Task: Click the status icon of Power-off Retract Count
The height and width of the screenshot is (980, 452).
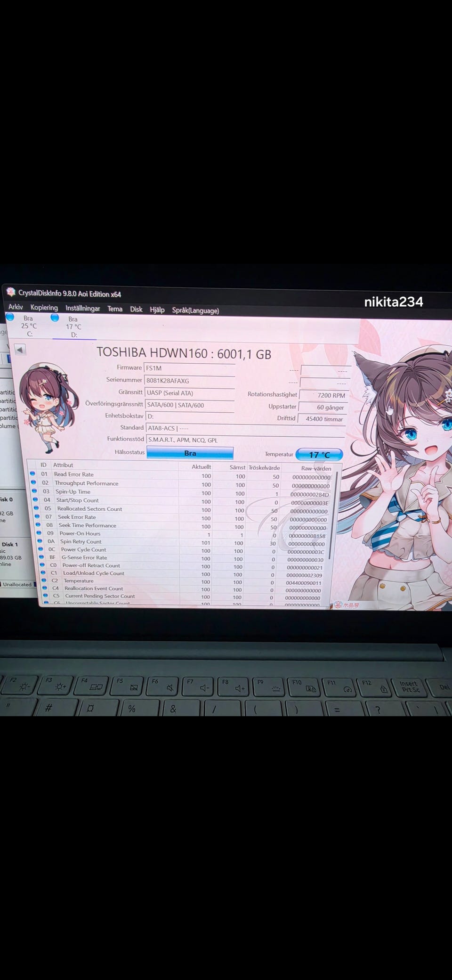Action: pos(42,565)
